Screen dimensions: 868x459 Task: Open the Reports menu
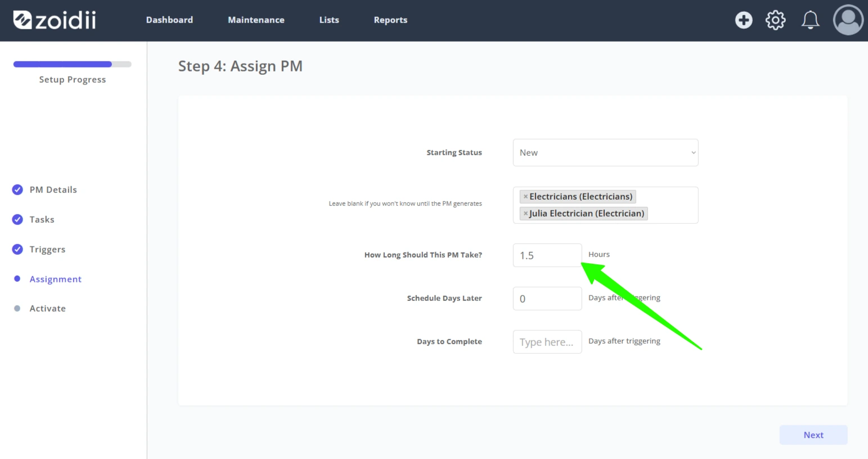390,20
